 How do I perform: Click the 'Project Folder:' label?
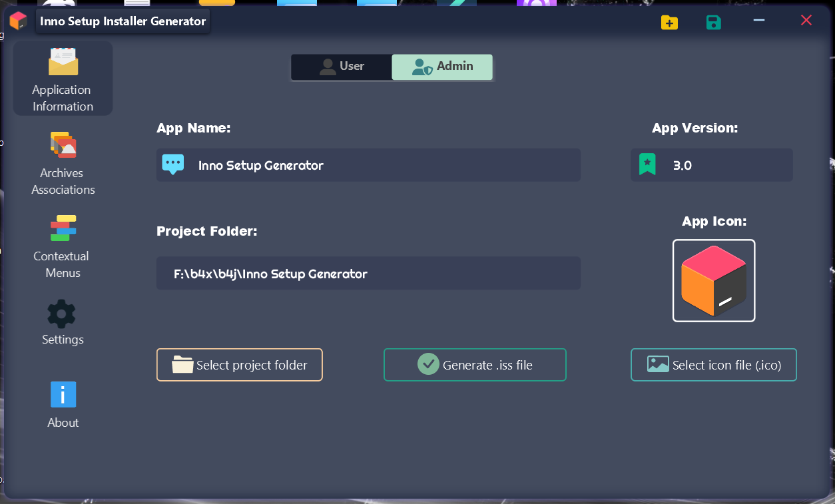coord(207,231)
